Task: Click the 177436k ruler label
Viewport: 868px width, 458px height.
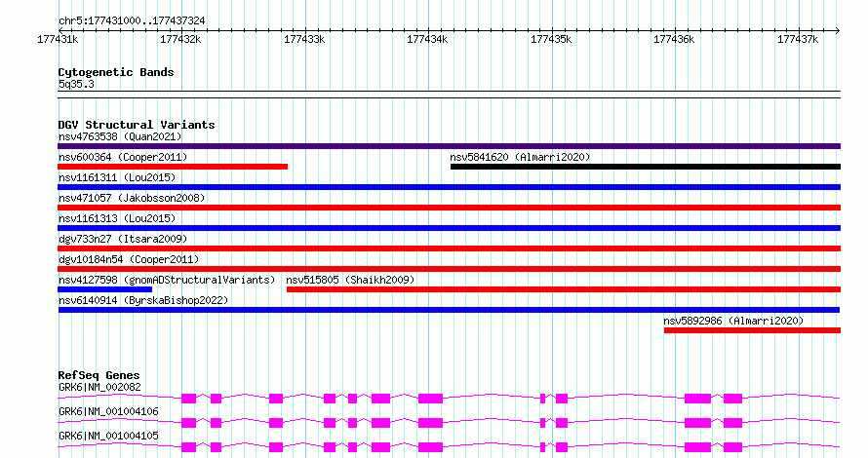Action: (x=674, y=39)
